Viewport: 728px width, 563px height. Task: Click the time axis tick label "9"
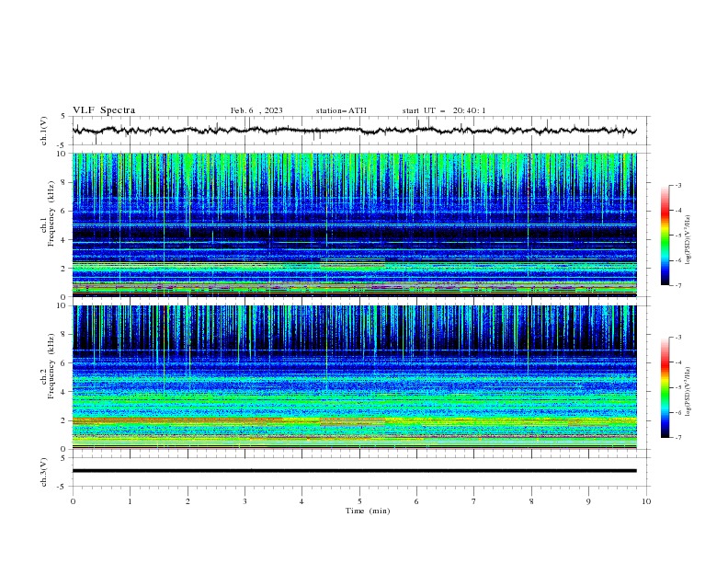pos(588,501)
